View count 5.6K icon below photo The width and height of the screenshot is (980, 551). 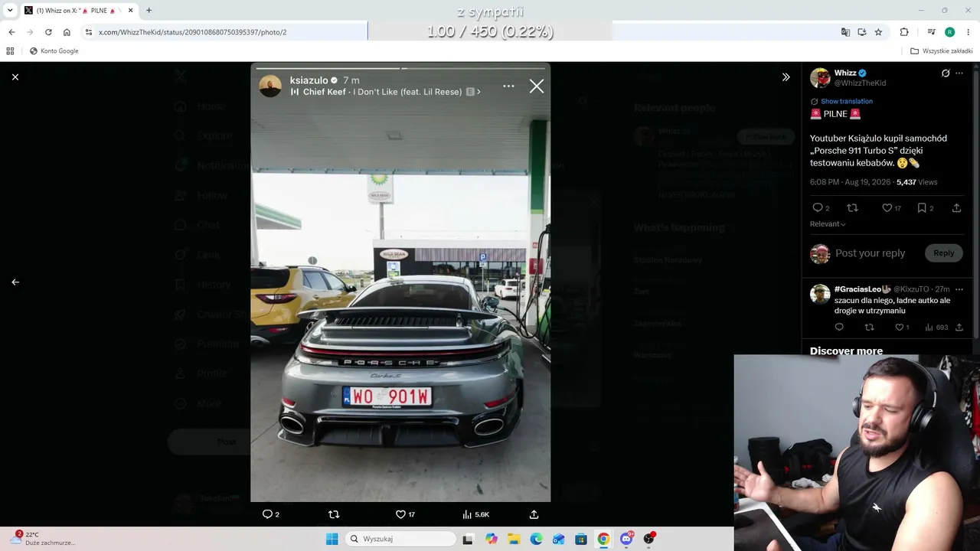475,514
